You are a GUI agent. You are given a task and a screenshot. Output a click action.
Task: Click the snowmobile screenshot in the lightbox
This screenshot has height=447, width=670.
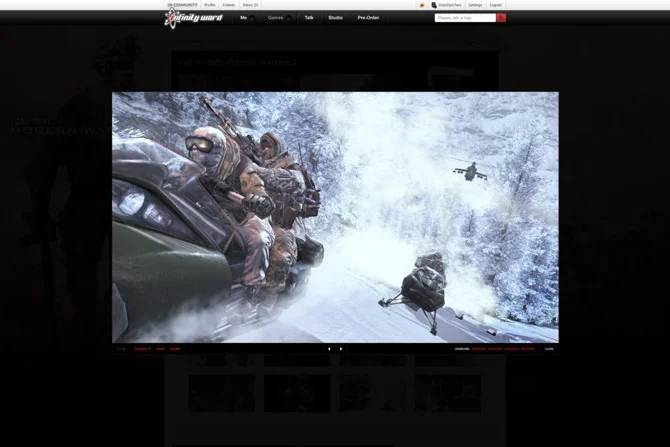point(335,217)
